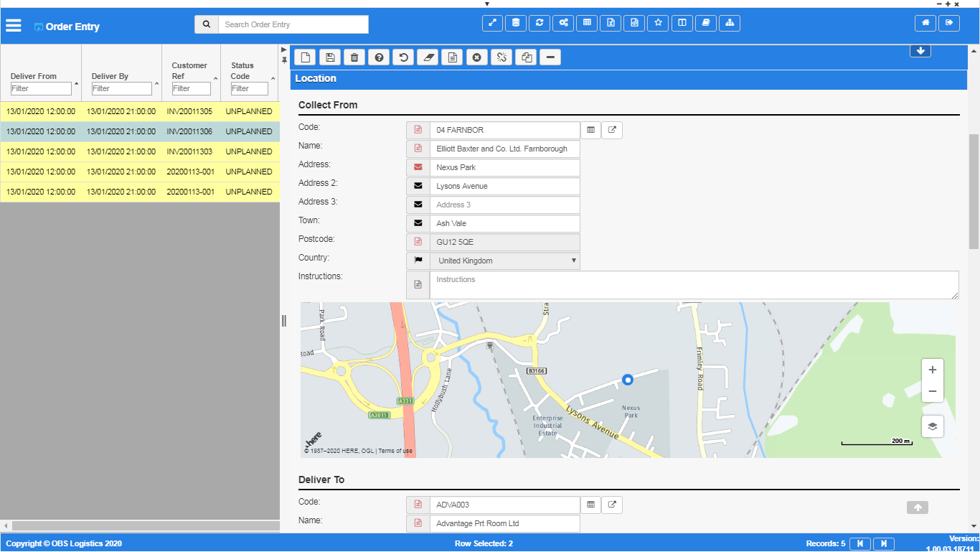The height and width of the screenshot is (552, 980).
Task: Open the map Terms of use link
Action: pos(395,451)
